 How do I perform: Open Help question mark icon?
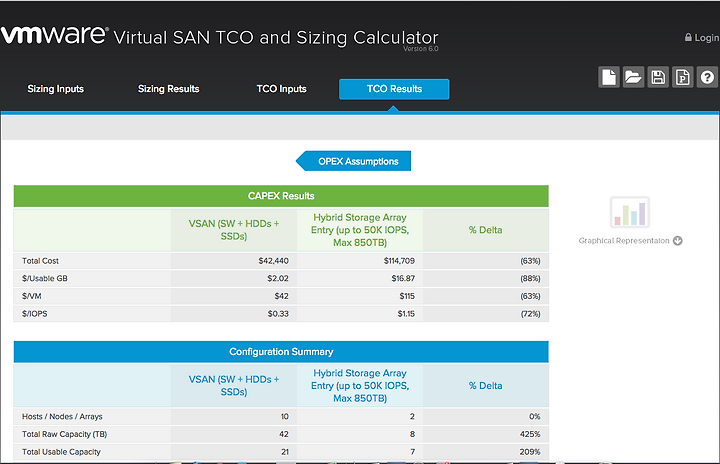click(x=708, y=77)
